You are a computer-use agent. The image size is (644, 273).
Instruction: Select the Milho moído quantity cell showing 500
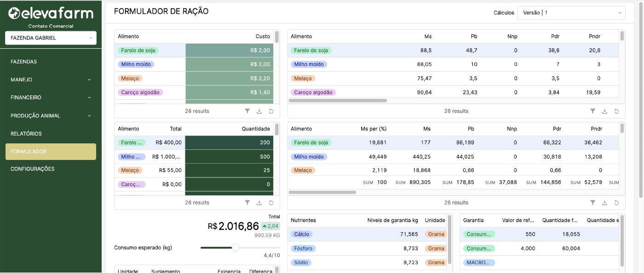click(x=229, y=157)
